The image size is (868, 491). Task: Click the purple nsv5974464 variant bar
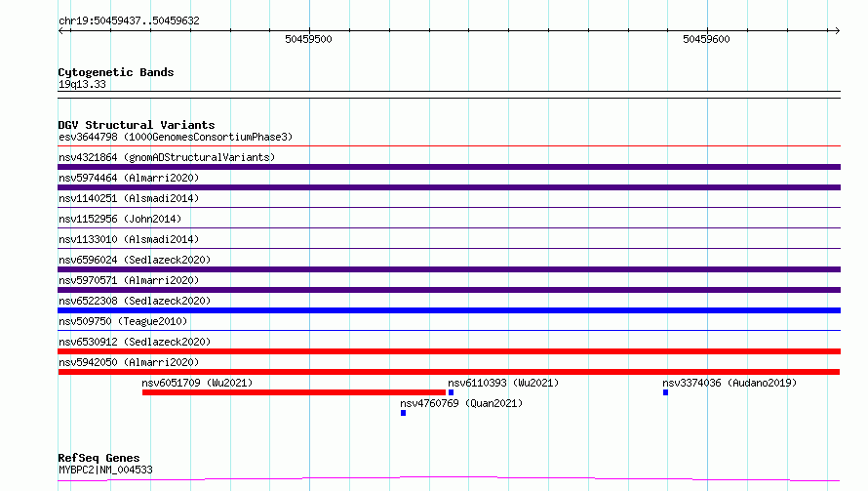click(x=449, y=187)
